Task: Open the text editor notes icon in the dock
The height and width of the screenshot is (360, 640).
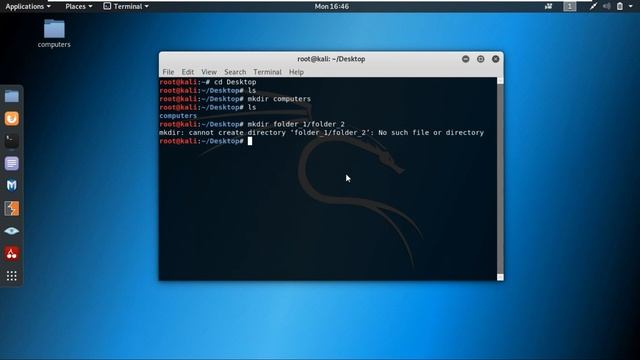Action: (12, 164)
